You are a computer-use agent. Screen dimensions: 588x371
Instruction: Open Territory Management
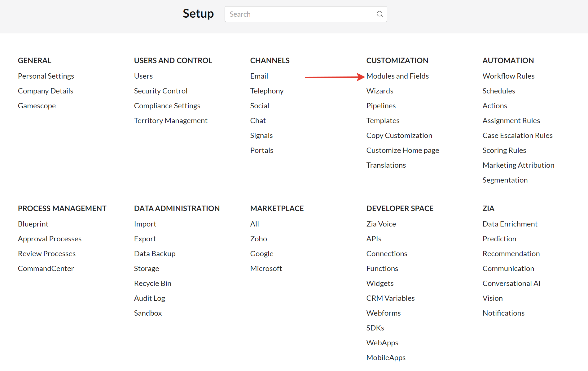170,121
